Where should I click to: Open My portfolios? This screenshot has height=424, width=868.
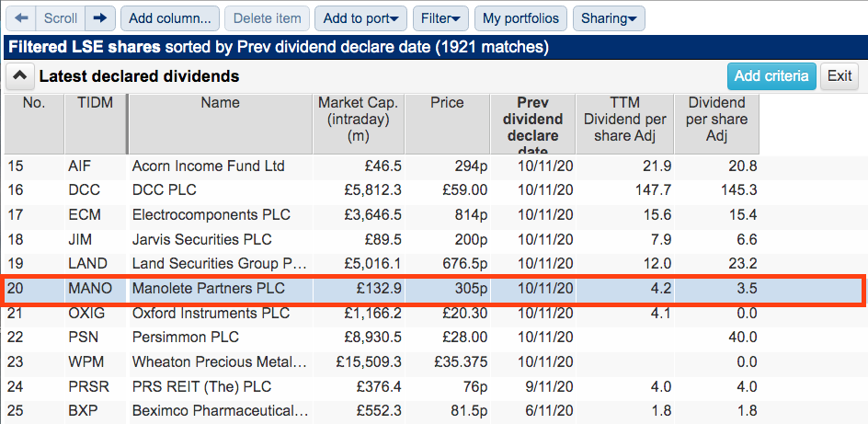coord(521,18)
